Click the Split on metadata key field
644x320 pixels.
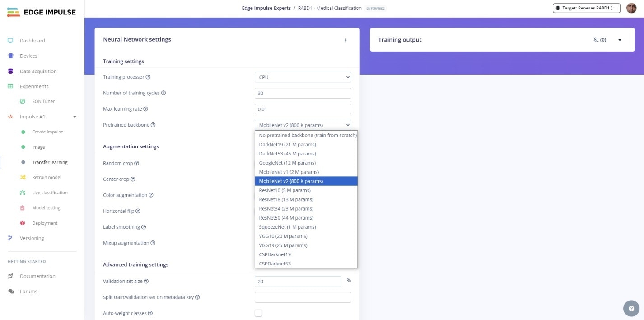coord(303,297)
